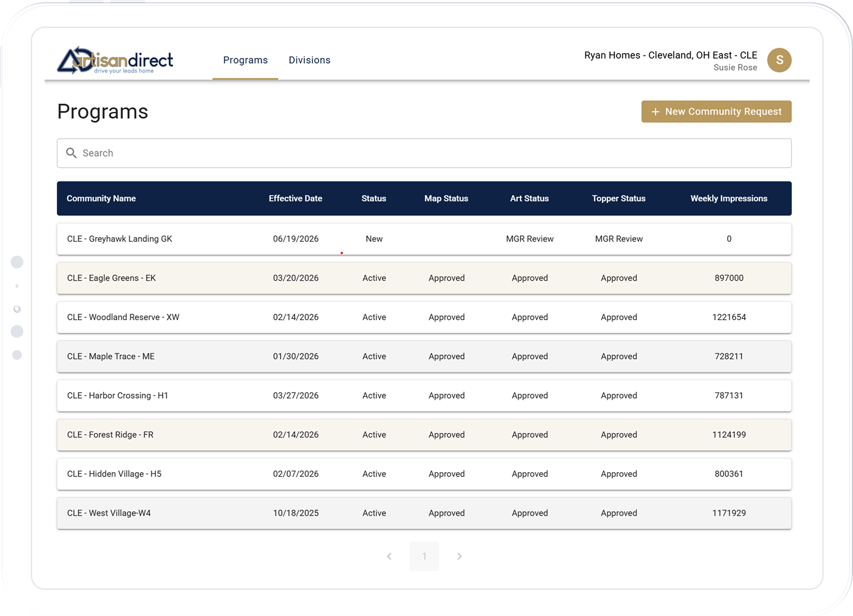Click the Artisan Direct logo
Screen dimensions: 853x616
(x=115, y=61)
